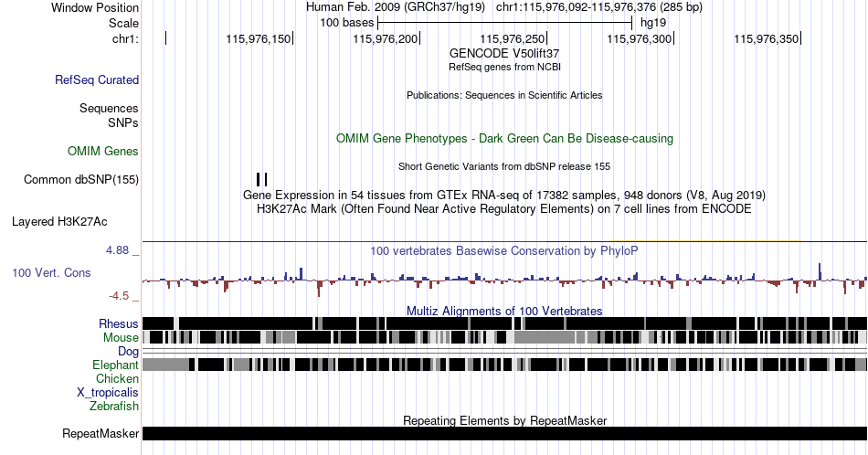Click the black RepeatMasker element bar
Viewport: 868px width, 455px height.
(505, 433)
